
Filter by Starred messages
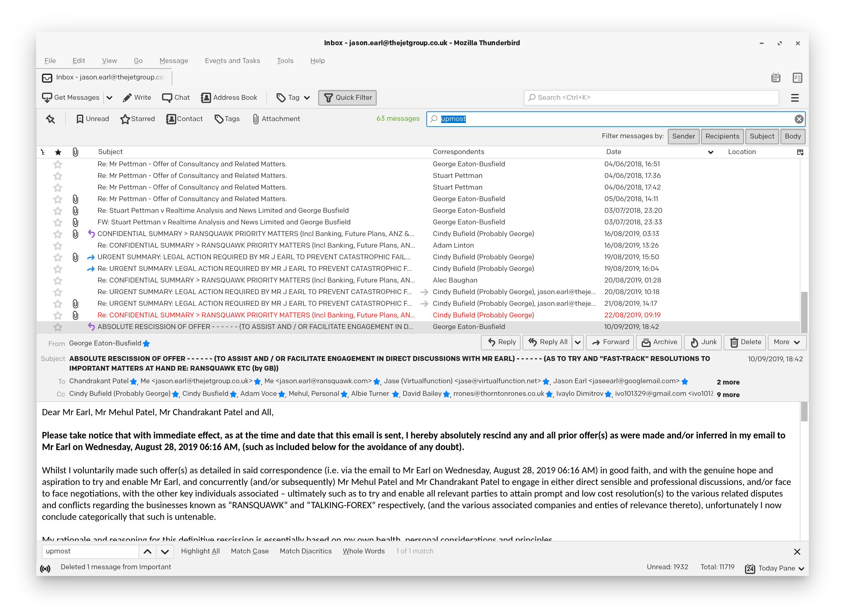pyautogui.click(x=137, y=119)
